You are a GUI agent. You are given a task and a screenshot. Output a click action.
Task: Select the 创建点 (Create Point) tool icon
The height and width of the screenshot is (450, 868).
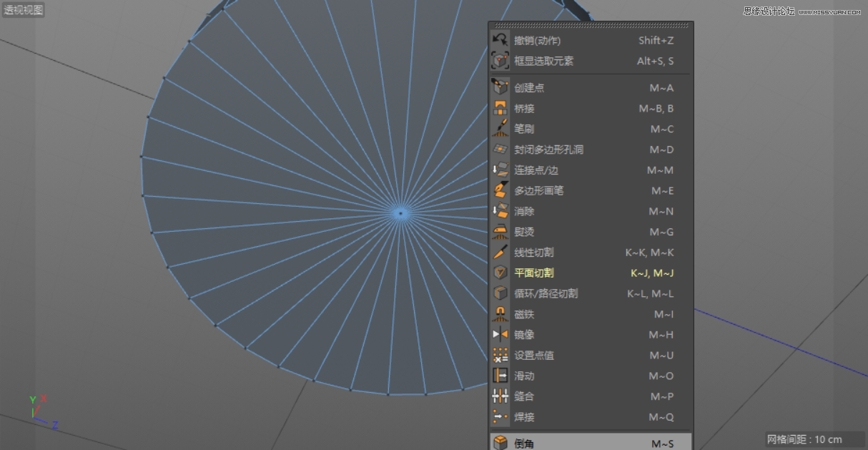pos(500,87)
